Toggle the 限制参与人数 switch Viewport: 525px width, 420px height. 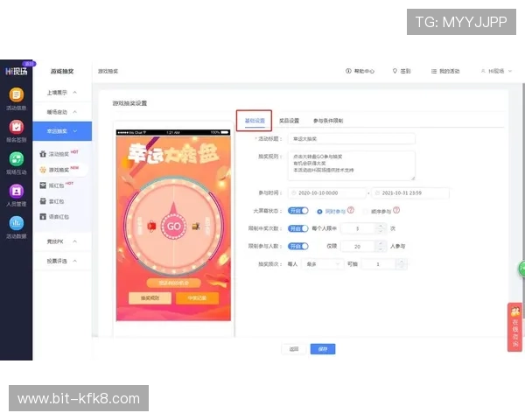[297, 246]
